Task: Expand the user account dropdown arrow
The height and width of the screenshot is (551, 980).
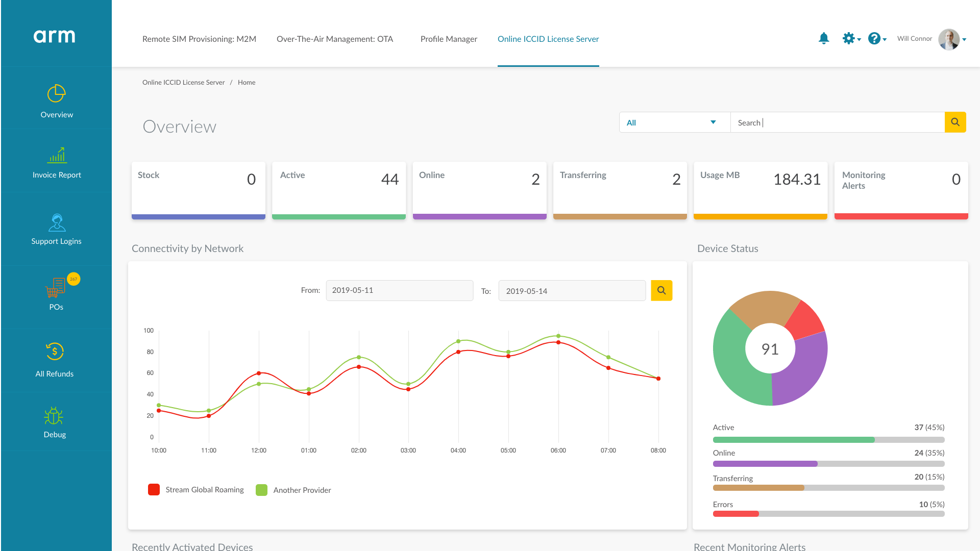Action: click(x=964, y=39)
